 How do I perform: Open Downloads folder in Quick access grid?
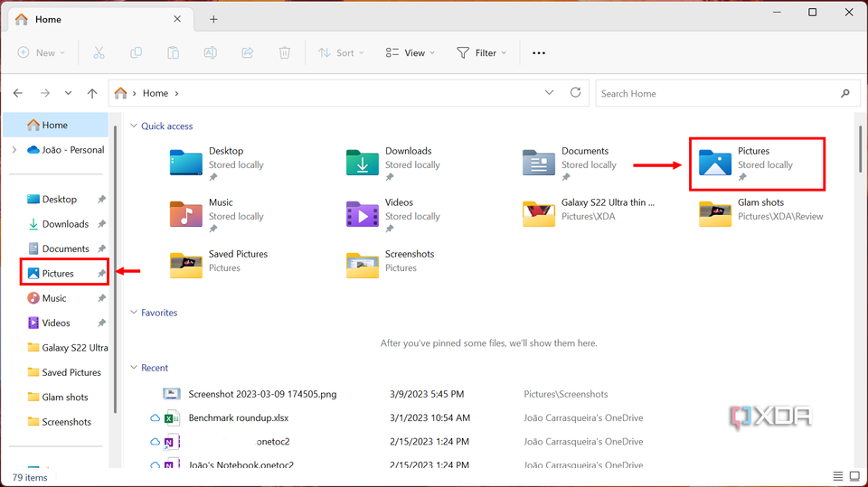(393, 164)
